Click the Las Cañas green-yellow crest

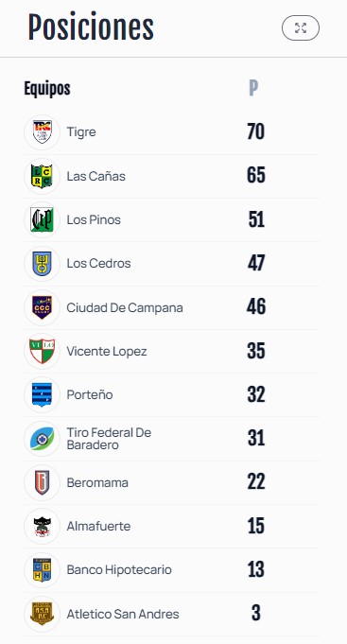tap(42, 176)
